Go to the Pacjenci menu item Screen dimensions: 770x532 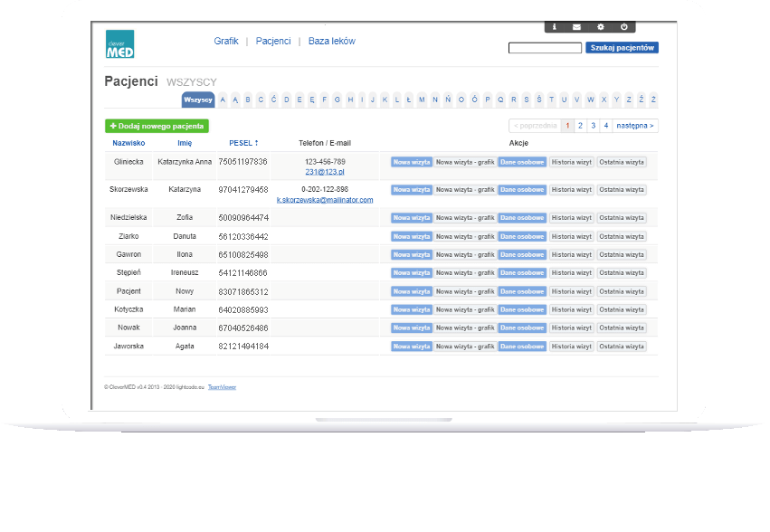click(273, 42)
